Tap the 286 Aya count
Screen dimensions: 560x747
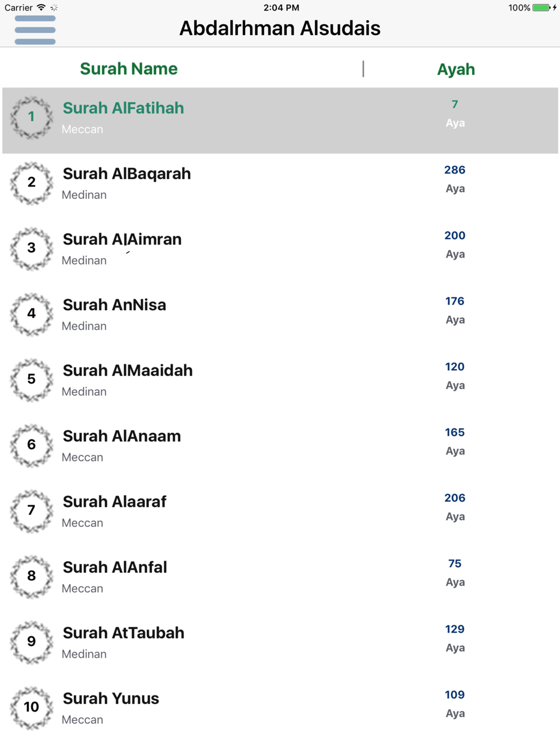pos(455,170)
